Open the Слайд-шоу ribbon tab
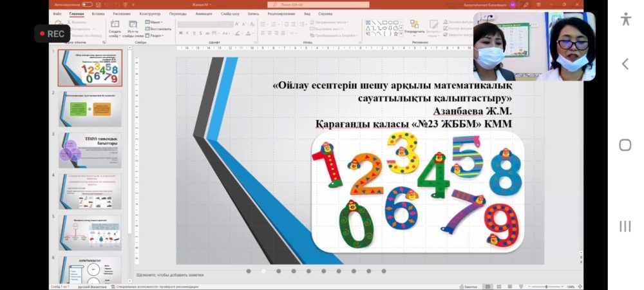 pyautogui.click(x=230, y=14)
